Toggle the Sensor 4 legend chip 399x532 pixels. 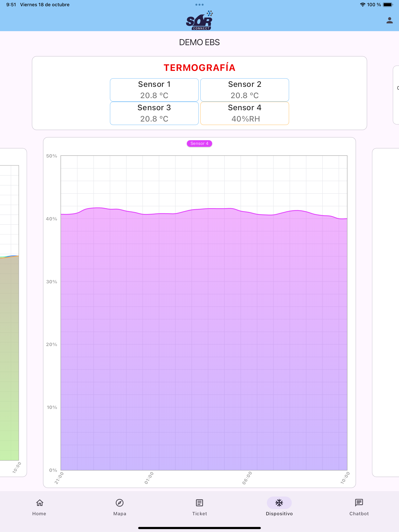pos(199,144)
